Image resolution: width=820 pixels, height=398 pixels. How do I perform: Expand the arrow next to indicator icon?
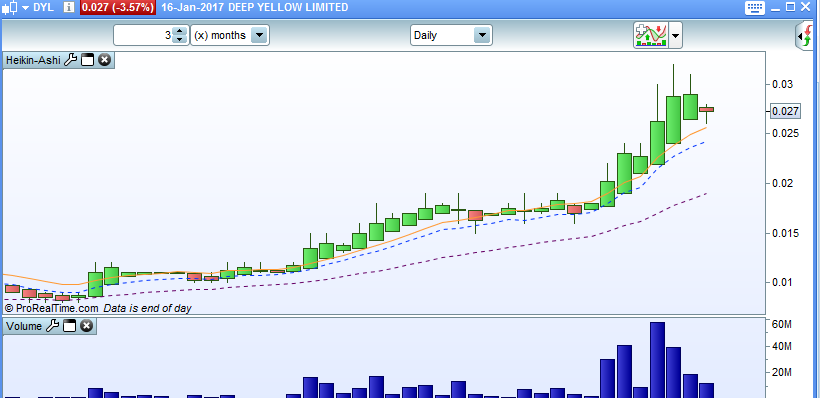(x=676, y=36)
